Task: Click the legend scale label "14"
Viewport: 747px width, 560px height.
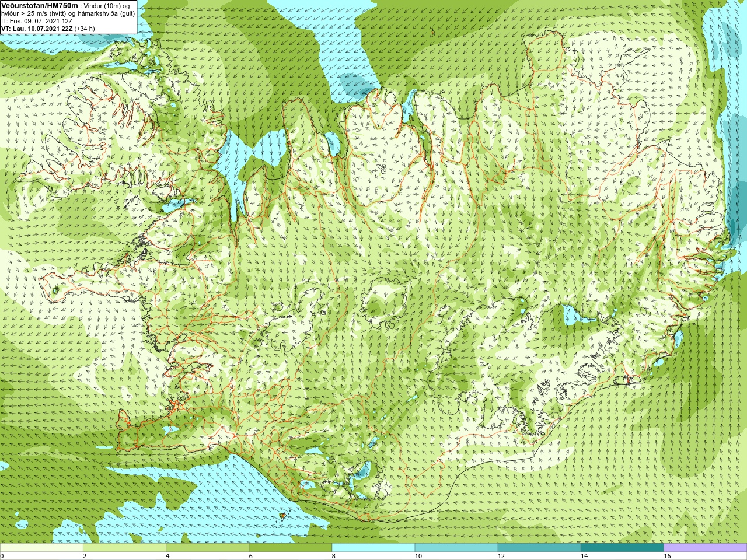Action: pos(584,556)
